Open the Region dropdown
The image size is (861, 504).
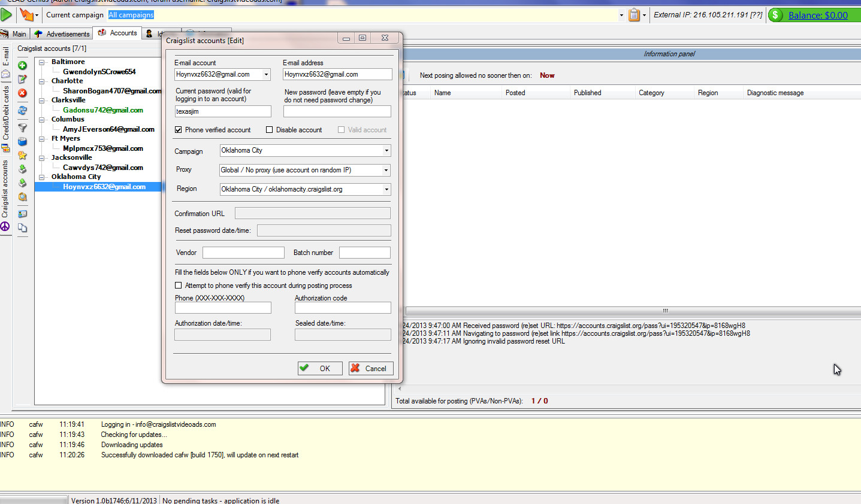pyautogui.click(x=386, y=189)
